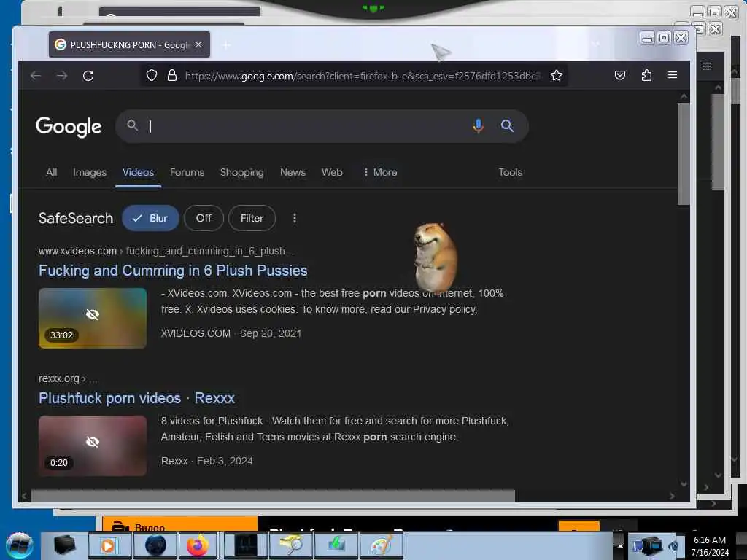This screenshot has width=747, height=560.
Task: Click the blue magnifier search button
Action: coord(507,125)
